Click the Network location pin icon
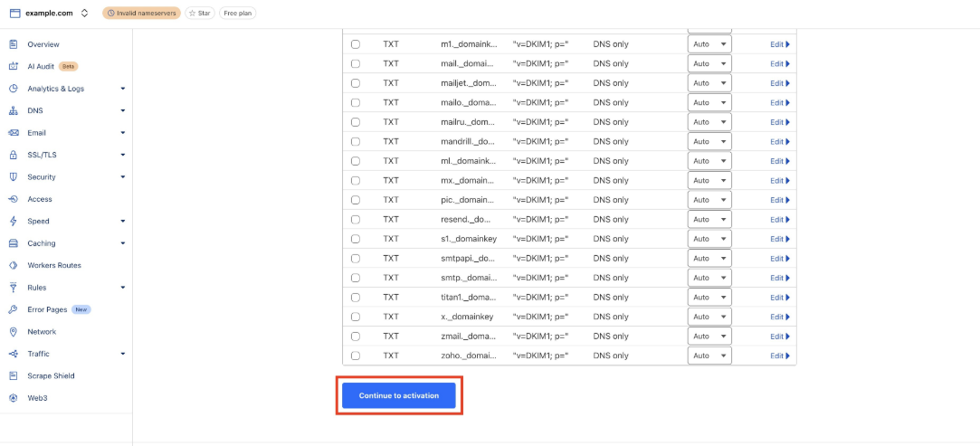980x446 pixels. [x=13, y=332]
